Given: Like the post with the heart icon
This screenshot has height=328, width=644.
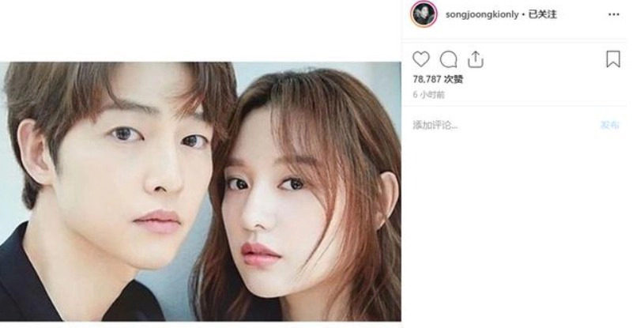Looking at the screenshot, I should click(421, 59).
